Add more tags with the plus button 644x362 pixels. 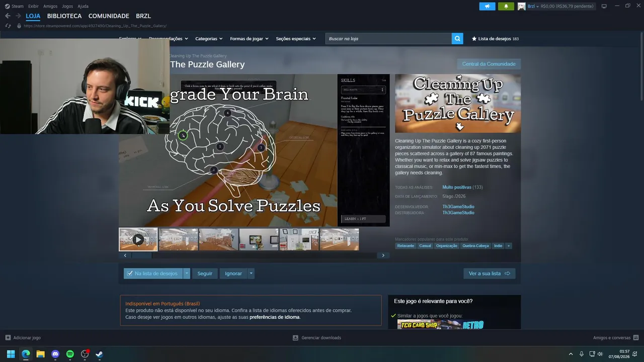click(x=508, y=246)
